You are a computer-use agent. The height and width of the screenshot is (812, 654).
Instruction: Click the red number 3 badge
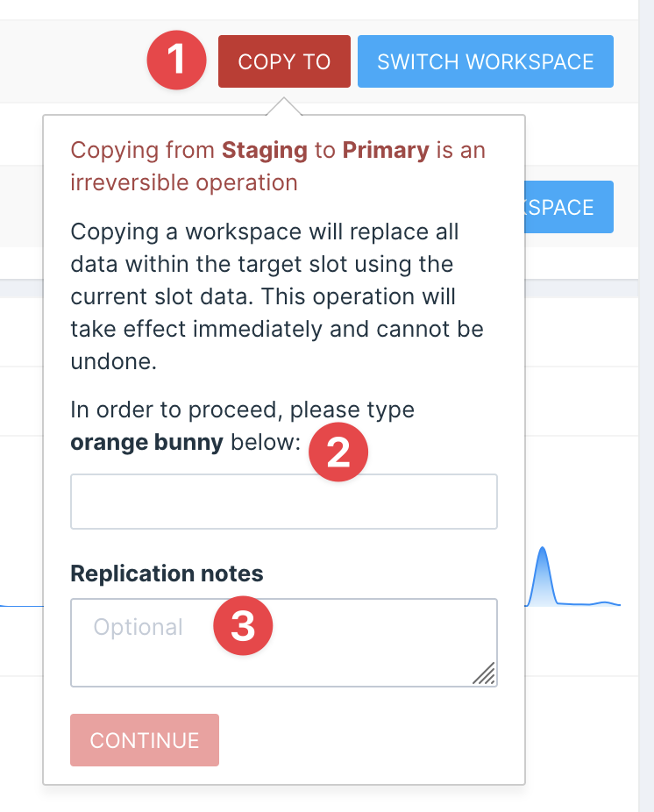pyautogui.click(x=243, y=625)
